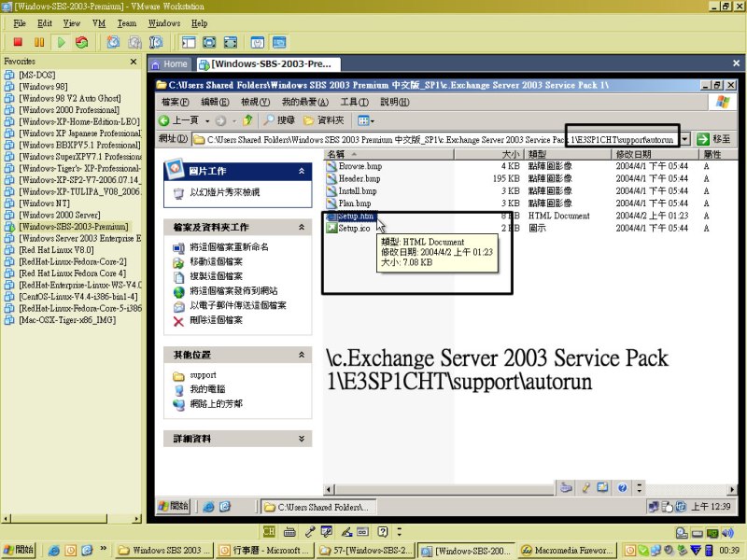Sort files by 類型 column header

[x=568, y=154]
